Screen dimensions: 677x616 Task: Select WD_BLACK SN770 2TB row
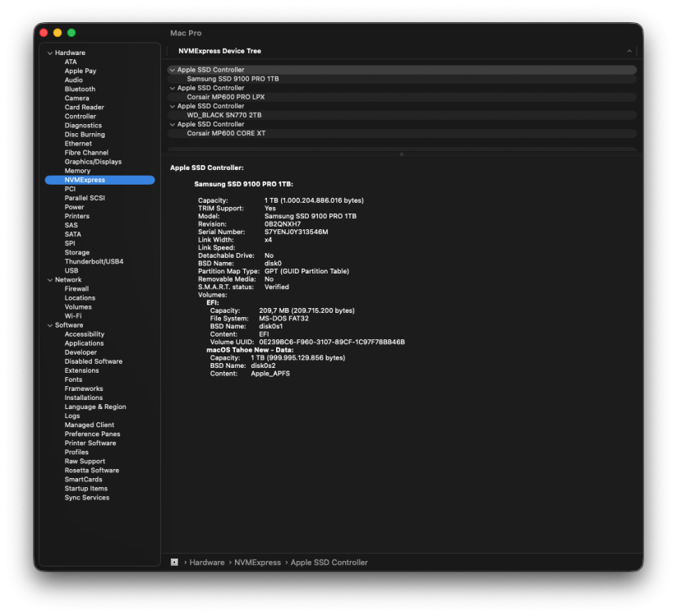(402, 115)
